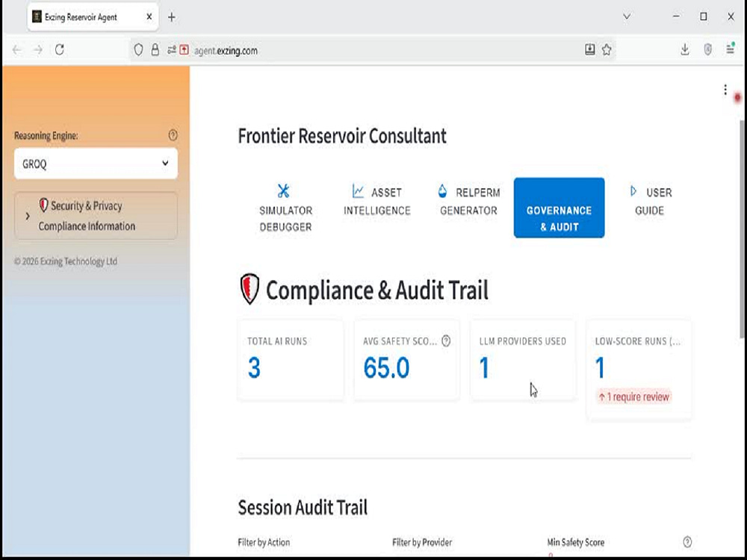Click the LLM Providers Used value
The width and height of the screenshot is (747, 560).
(484, 367)
